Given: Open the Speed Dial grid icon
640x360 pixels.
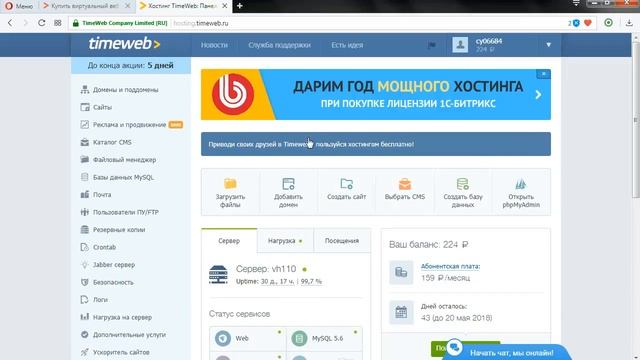Looking at the screenshot, I should (x=58, y=23).
